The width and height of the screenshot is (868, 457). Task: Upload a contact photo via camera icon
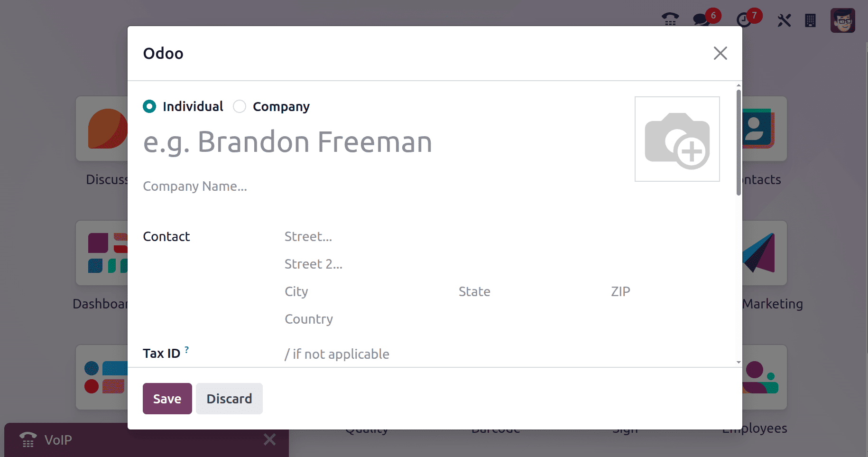coord(677,139)
